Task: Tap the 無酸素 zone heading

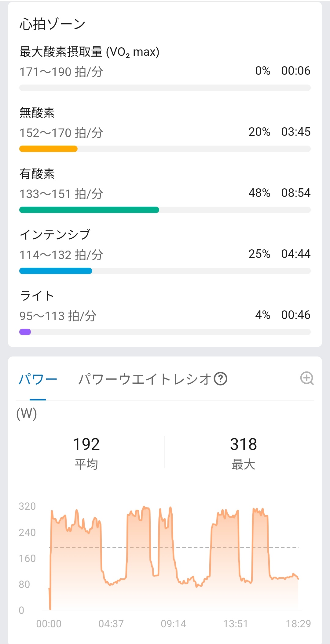Action: 37,113
